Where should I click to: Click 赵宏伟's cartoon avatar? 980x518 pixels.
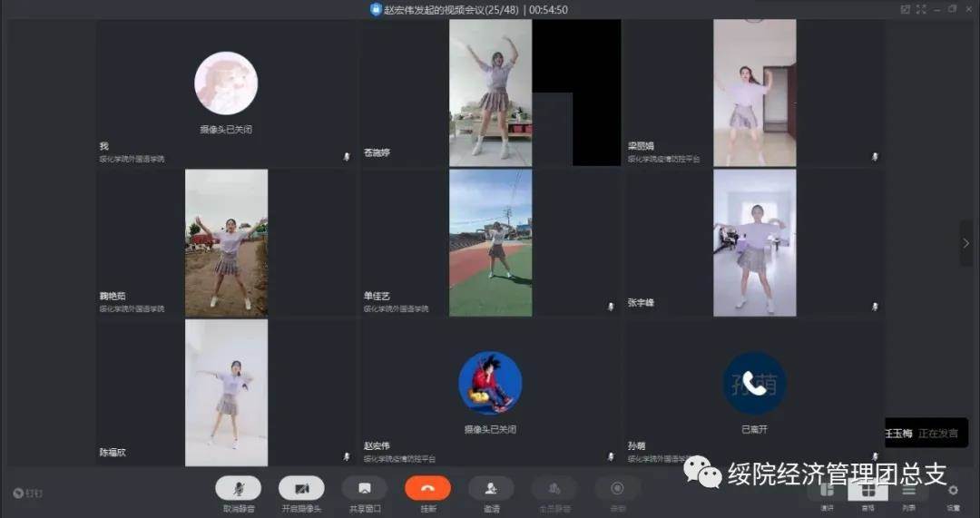(x=490, y=382)
